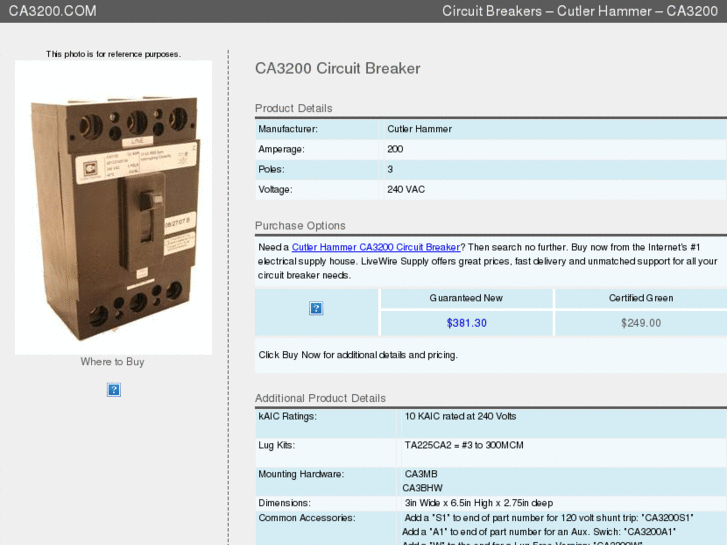Click the Guaranteed New column header

(x=466, y=298)
